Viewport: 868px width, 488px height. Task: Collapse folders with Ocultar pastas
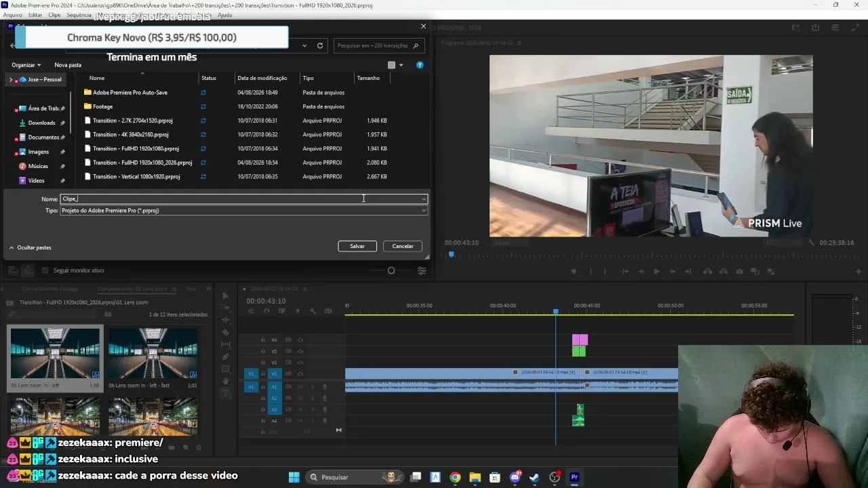(30, 248)
